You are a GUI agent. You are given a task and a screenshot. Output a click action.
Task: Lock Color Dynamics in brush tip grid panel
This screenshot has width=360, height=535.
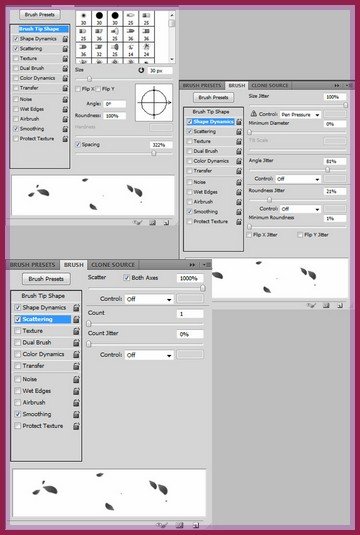(65, 78)
